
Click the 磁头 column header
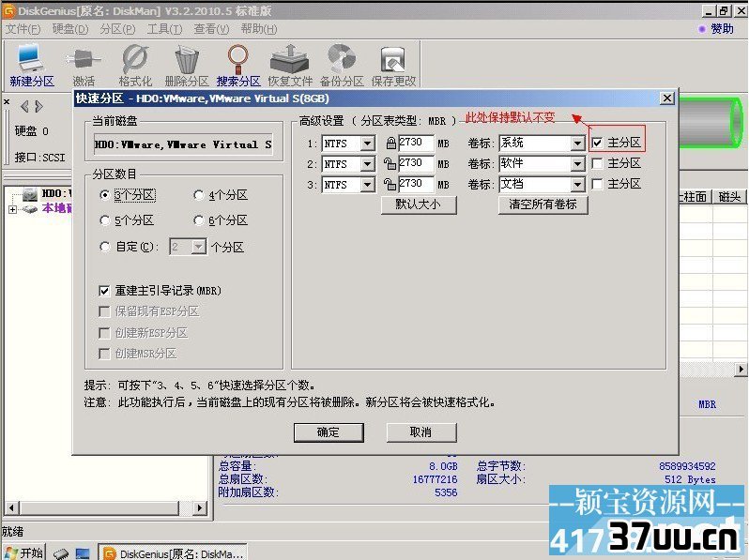coord(730,197)
